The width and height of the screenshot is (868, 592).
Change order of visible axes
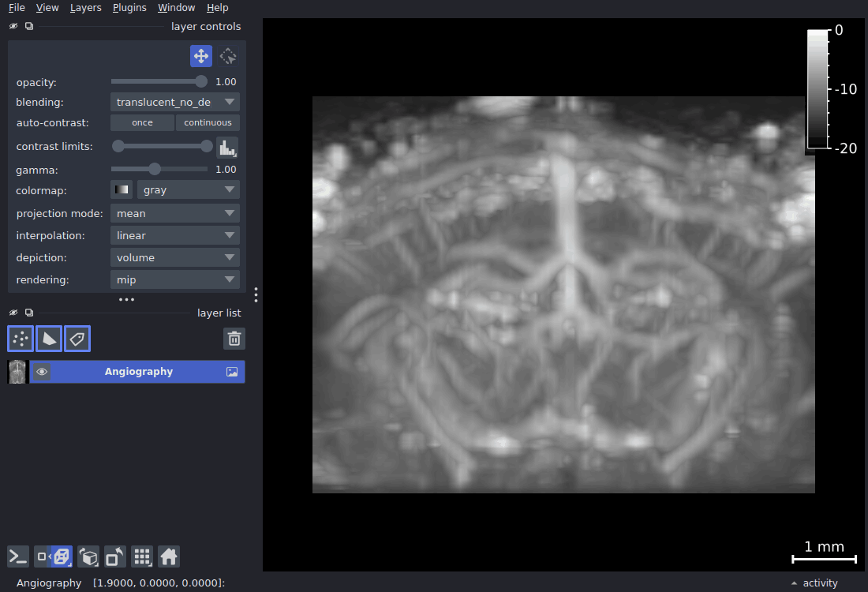click(88, 556)
